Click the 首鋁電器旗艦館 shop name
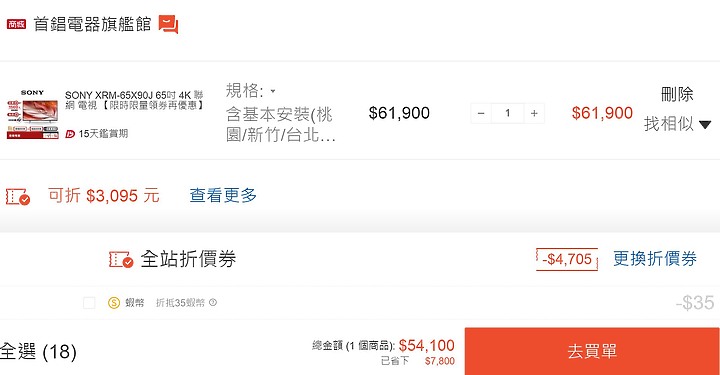Screen dimensions: 720x375 tap(92, 24)
